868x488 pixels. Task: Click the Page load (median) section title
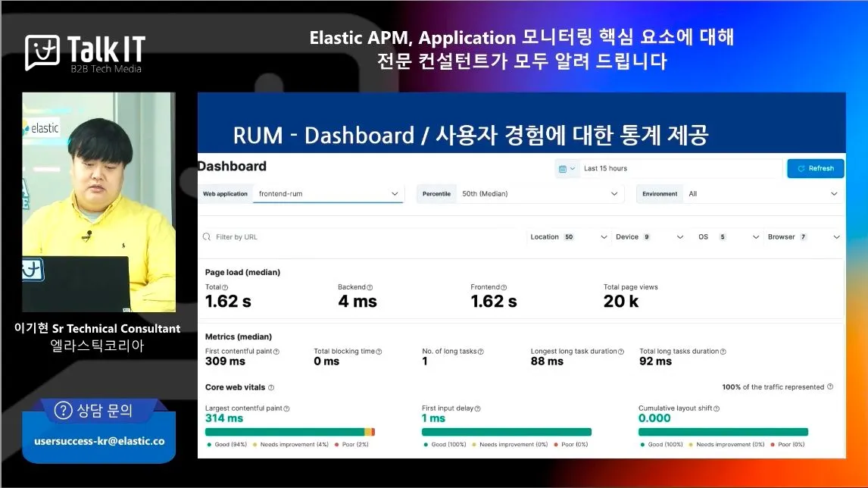(242, 273)
